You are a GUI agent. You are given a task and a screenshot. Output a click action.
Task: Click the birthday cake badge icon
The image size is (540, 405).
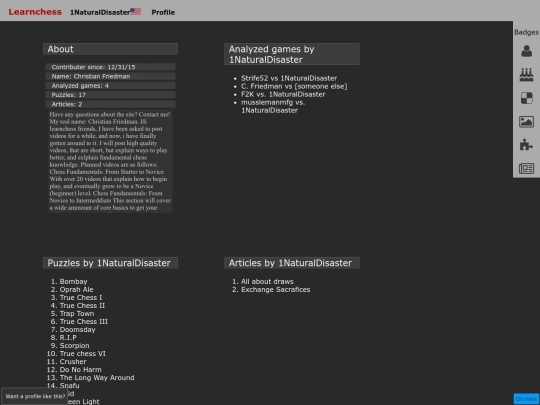point(526,74)
